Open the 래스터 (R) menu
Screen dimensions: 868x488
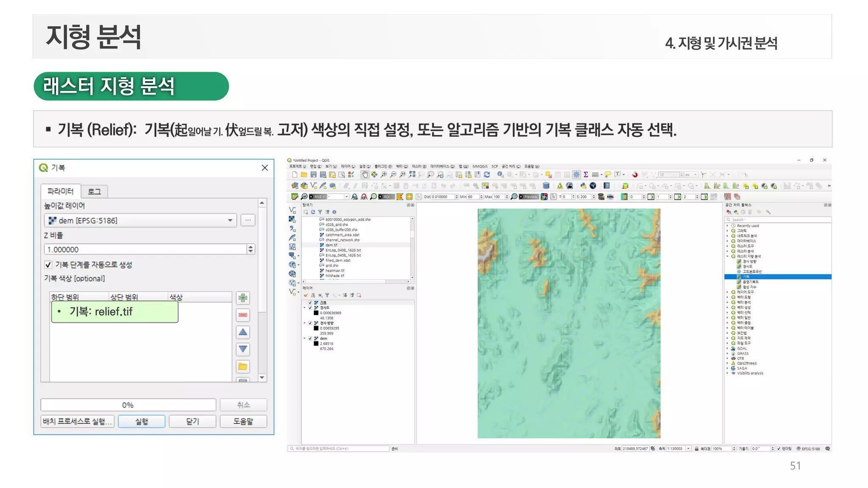[419, 166]
